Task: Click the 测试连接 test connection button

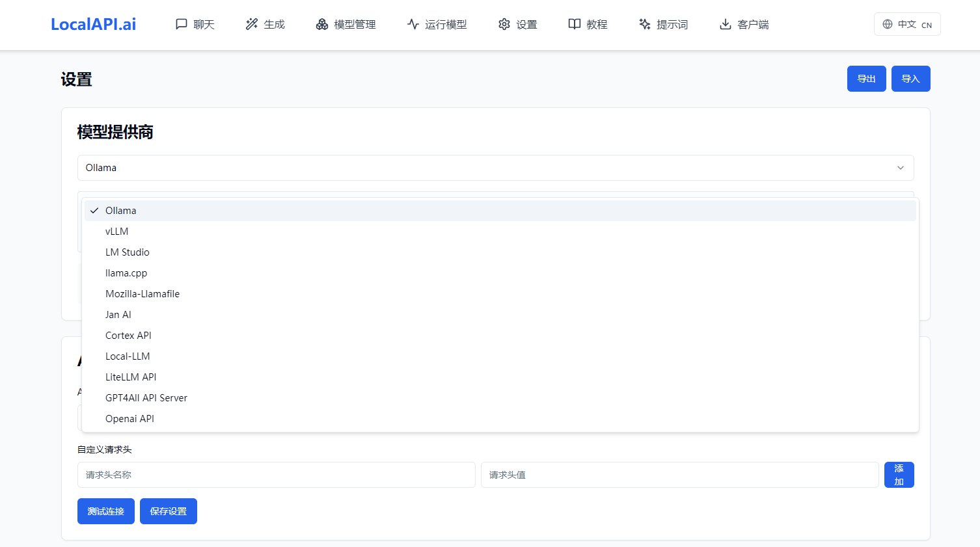Action: (x=106, y=511)
